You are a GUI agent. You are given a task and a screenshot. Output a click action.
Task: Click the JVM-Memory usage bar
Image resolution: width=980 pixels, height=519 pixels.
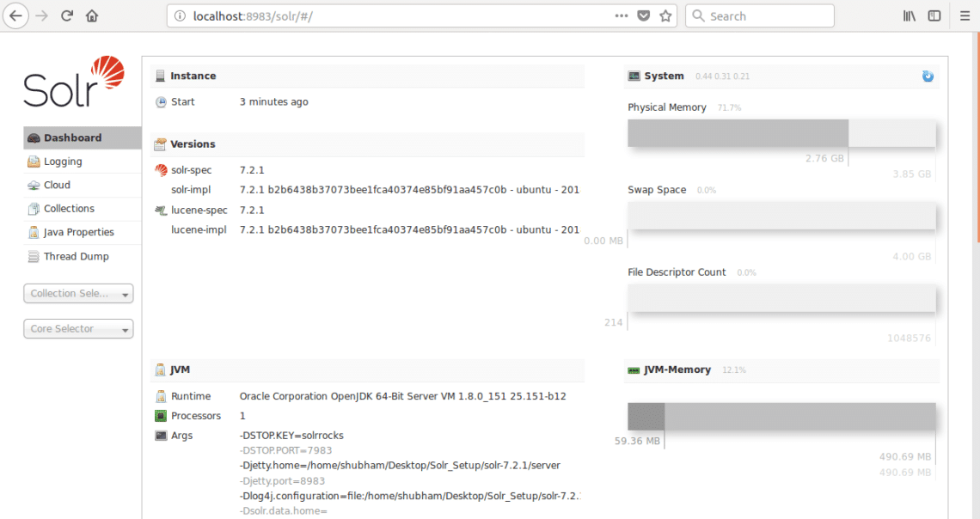pos(781,417)
